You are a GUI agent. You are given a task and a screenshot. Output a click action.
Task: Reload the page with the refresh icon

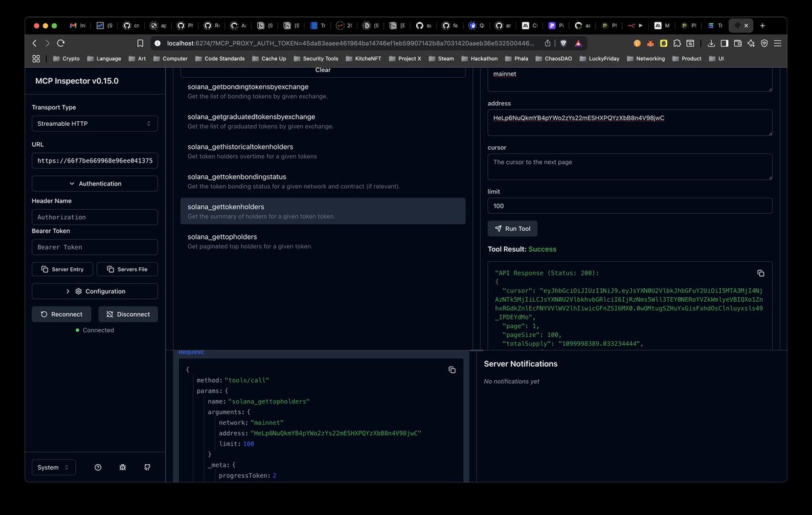pos(61,43)
